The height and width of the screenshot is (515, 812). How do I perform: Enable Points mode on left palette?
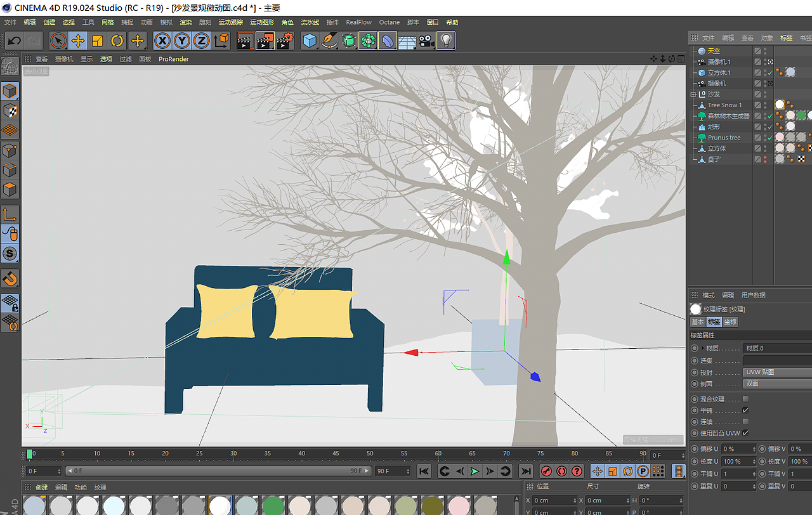10,150
